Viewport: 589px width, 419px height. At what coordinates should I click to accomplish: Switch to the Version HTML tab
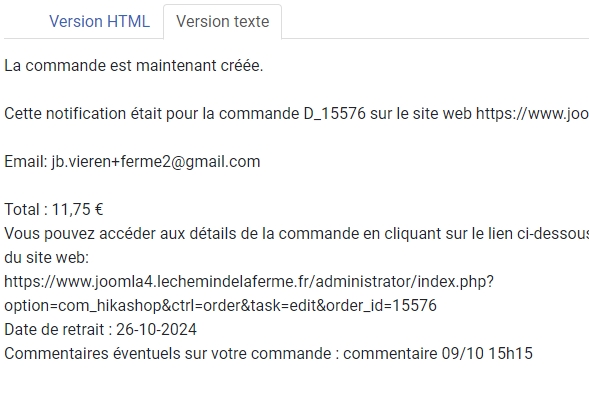point(100,21)
